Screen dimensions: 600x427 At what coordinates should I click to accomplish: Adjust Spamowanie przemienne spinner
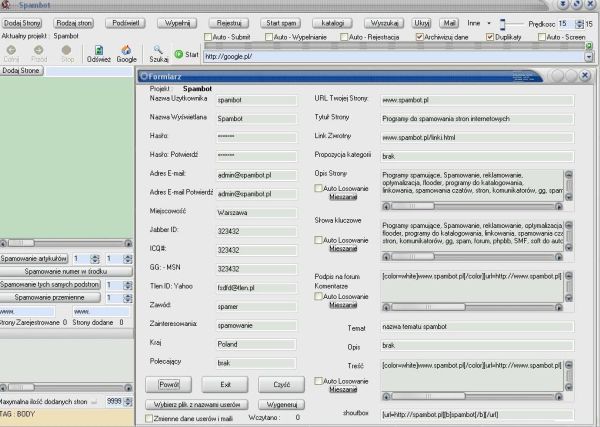(127, 298)
